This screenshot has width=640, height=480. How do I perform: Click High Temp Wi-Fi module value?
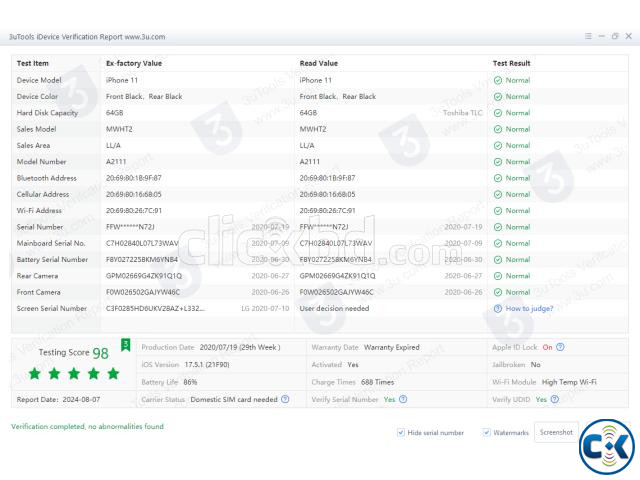pyautogui.click(x=569, y=382)
